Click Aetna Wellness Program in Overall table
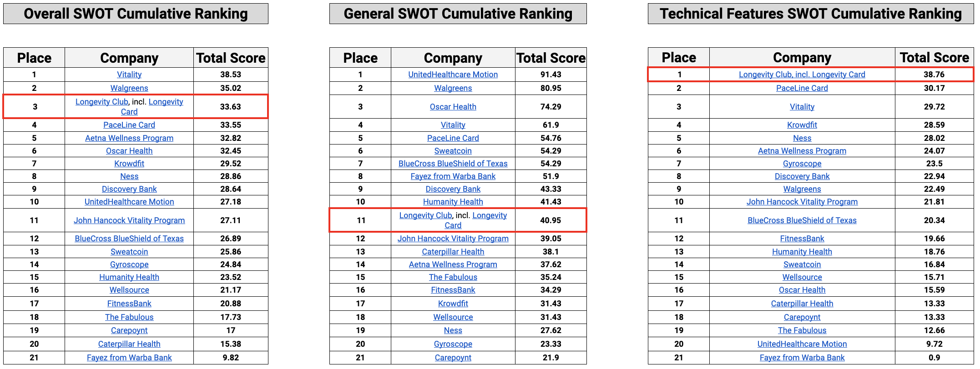The image size is (980, 369). 129,138
